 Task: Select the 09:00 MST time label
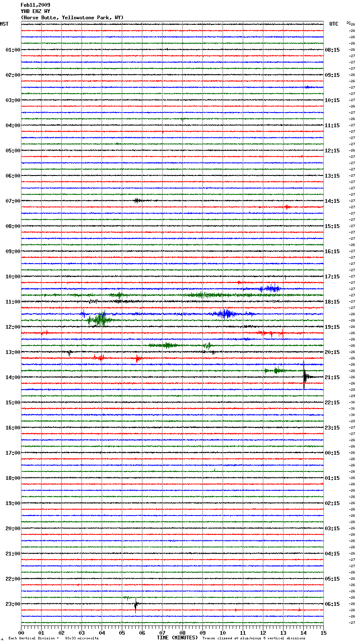tap(13, 251)
